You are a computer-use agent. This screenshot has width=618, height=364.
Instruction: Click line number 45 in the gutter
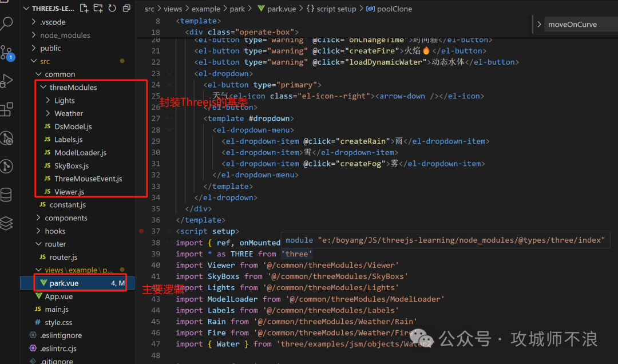coord(156,322)
